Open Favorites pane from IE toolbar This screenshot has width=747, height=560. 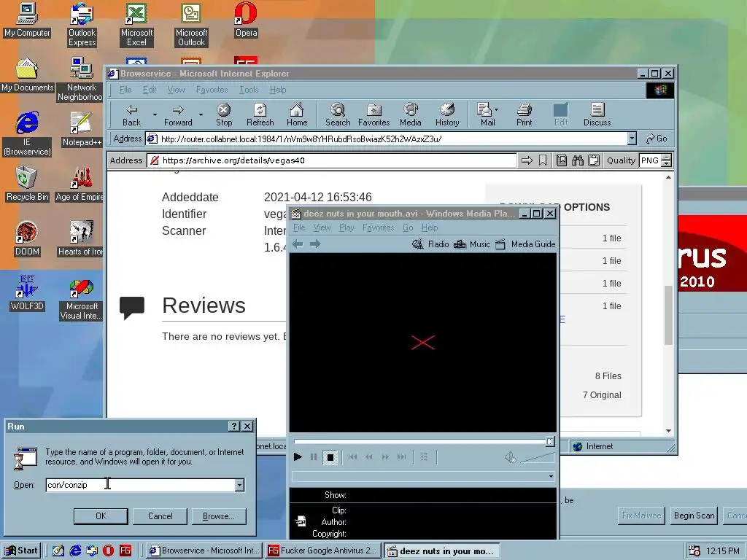pos(374,115)
